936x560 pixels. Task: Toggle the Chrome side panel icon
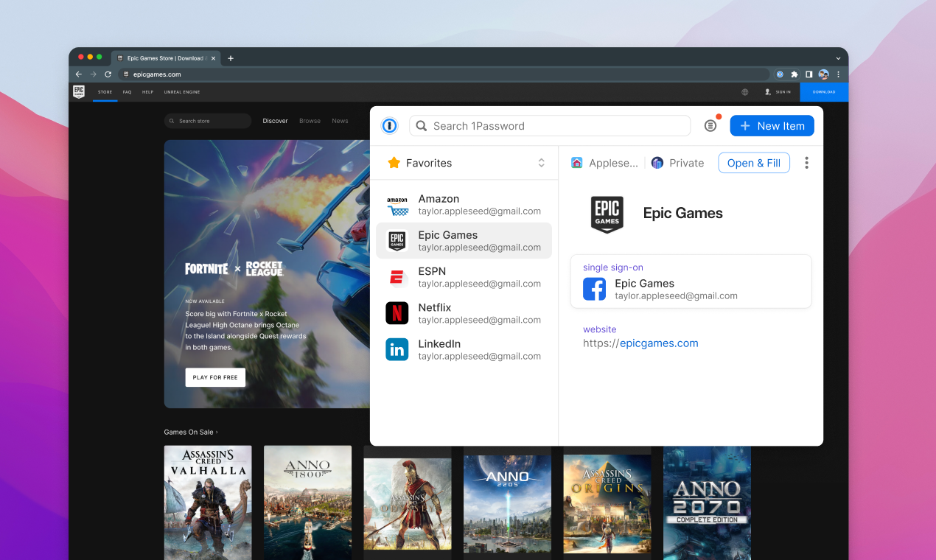point(808,74)
